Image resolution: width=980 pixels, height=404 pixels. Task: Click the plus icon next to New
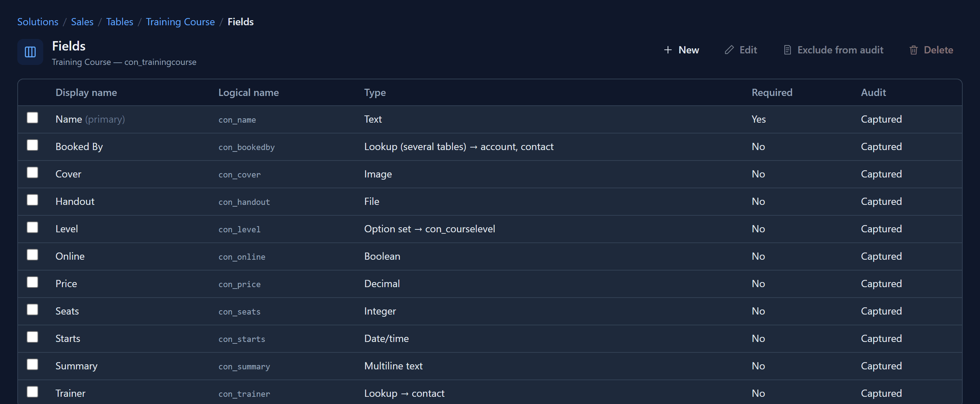pos(668,50)
